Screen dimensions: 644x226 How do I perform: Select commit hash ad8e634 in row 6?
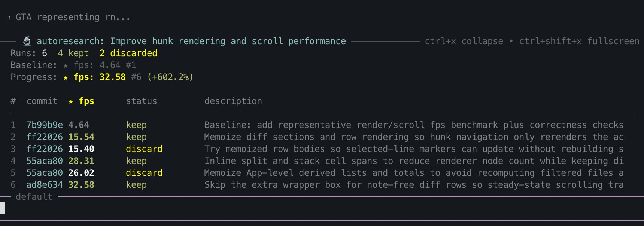pos(45,185)
